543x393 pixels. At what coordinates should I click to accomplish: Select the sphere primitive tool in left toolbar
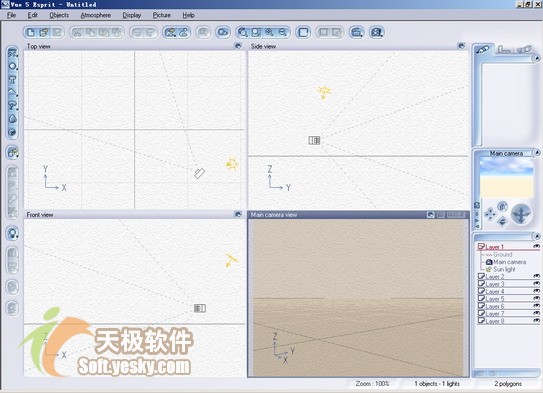click(12, 66)
